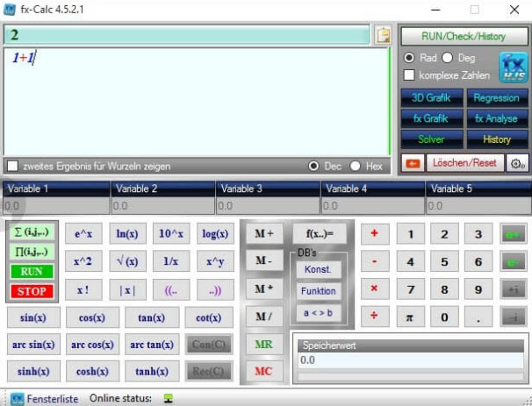Open the fx Analyse module
The height and width of the screenshot is (406, 532).
coord(497,118)
